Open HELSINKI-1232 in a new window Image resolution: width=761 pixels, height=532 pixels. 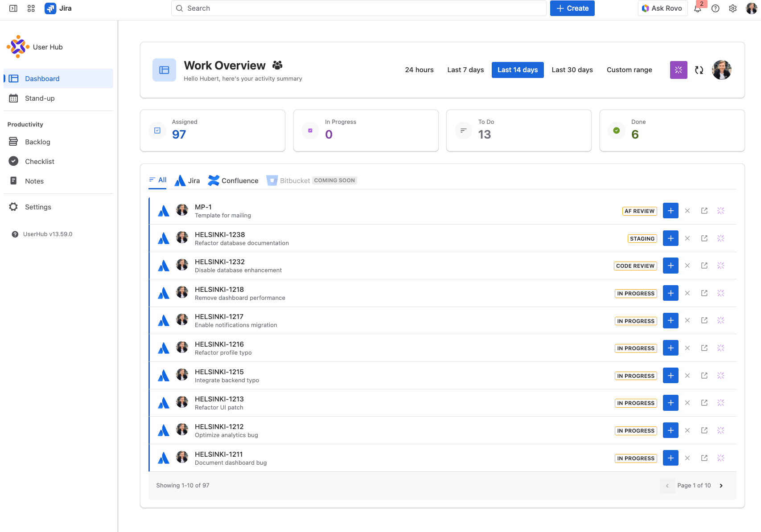tap(704, 266)
